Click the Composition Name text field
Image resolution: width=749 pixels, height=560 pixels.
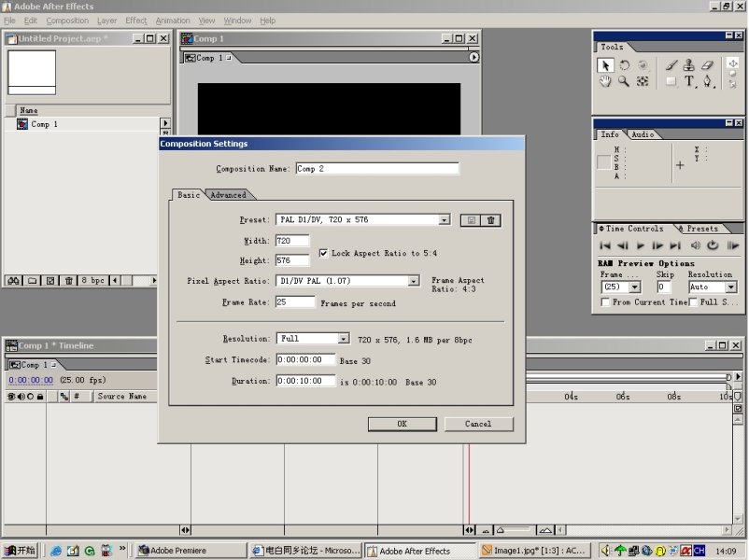(x=376, y=169)
